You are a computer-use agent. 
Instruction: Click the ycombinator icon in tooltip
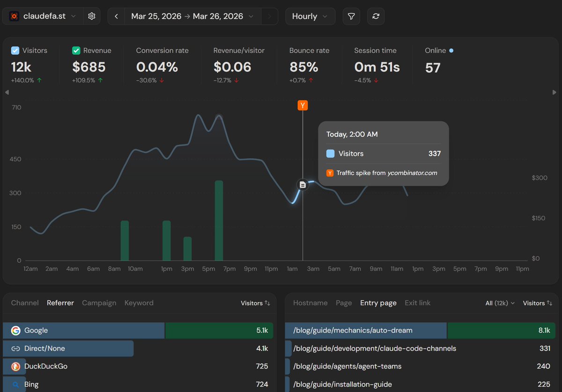click(330, 173)
